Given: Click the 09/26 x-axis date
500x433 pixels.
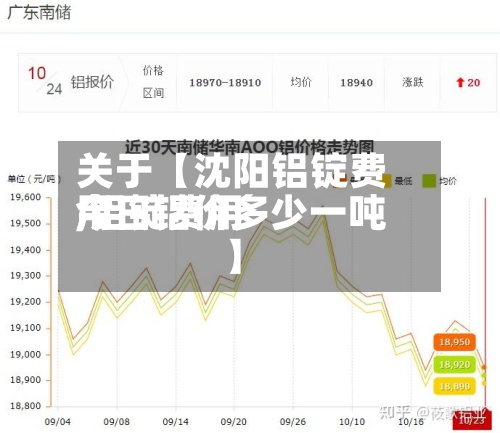Looking at the screenshot, I should (x=293, y=422).
